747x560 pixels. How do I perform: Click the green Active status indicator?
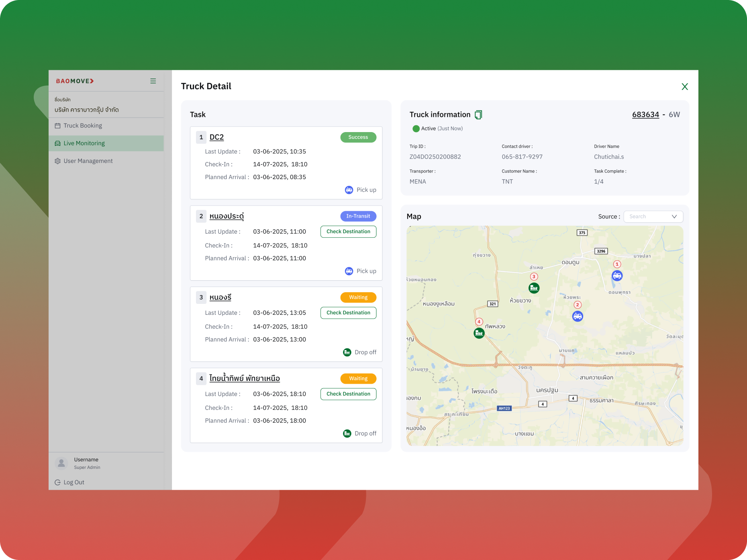click(416, 128)
